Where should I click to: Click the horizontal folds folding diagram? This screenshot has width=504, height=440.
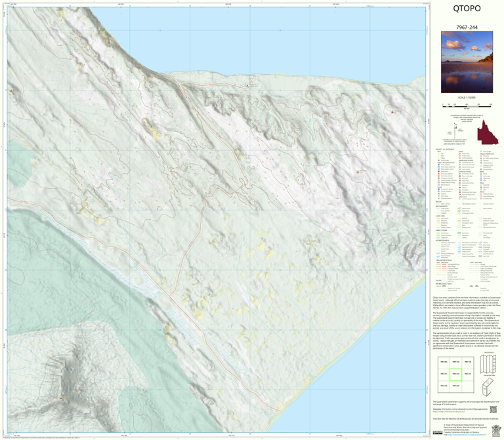tap(488, 364)
